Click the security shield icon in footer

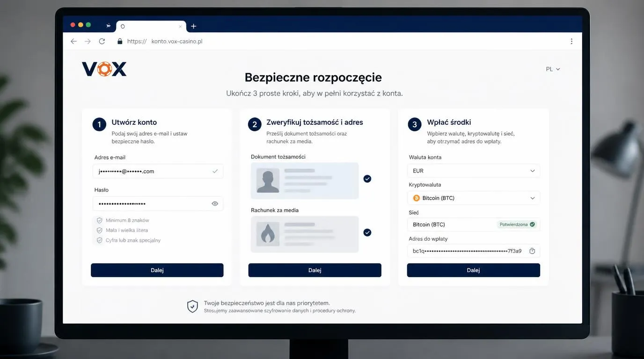click(192, 306)
